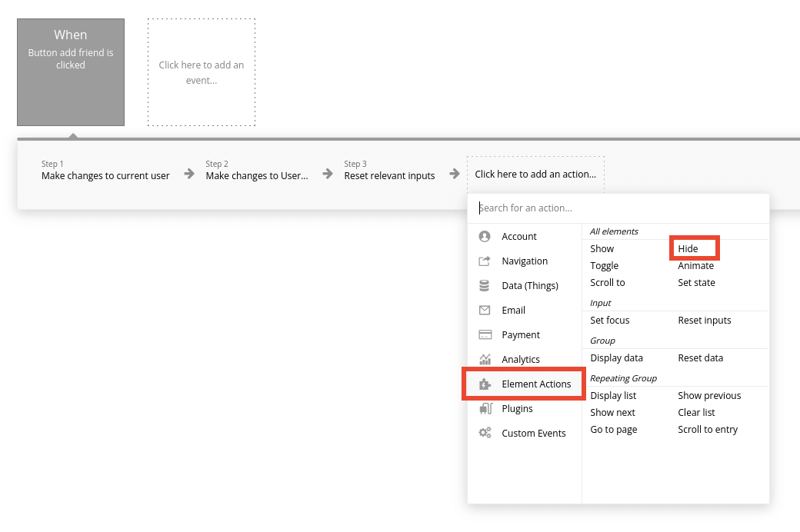Open Step 1 Make changes to current user

[x=105, y=171]
